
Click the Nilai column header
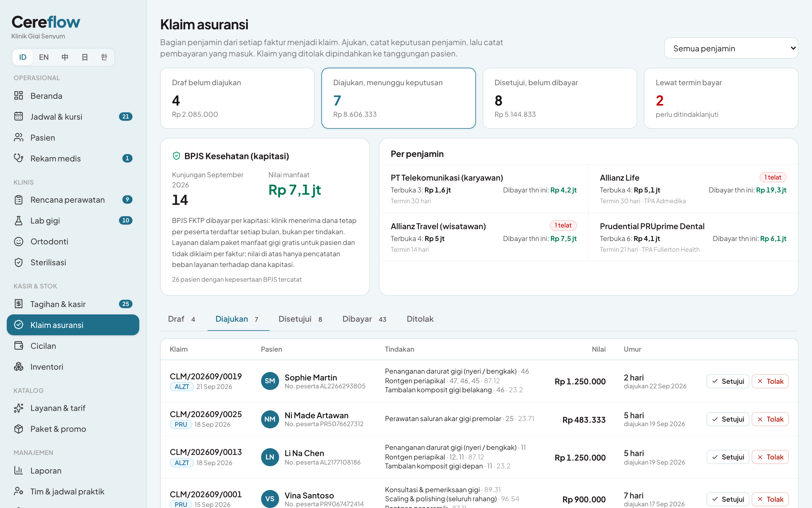point(598,349)
